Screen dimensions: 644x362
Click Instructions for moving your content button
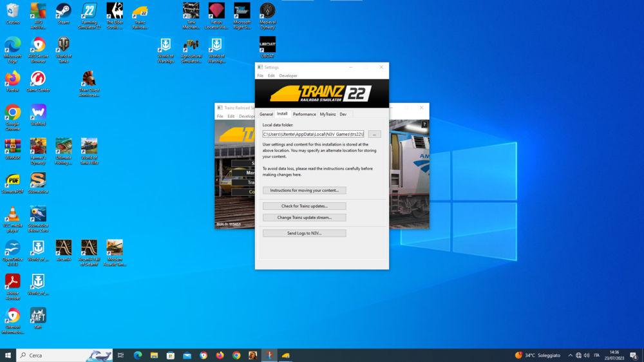pyautogui.click(x=305, y=190)
